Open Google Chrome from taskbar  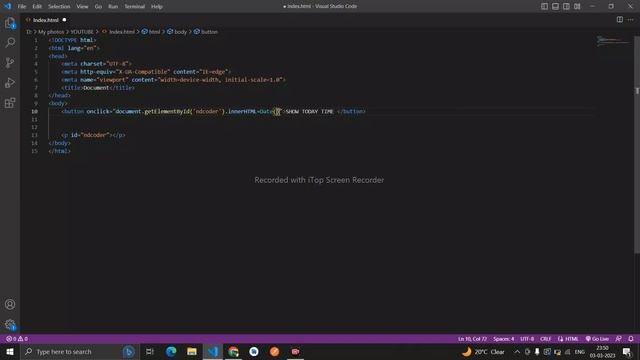coord(233,351)
